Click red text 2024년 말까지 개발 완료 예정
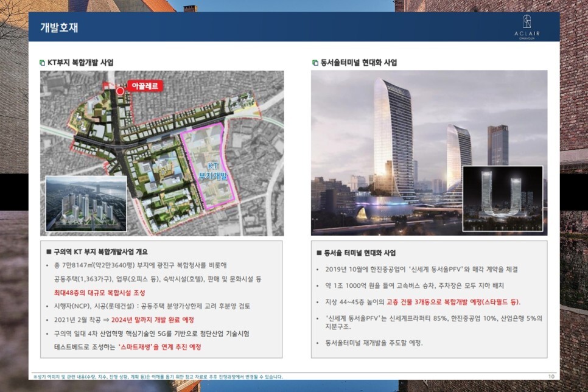Screen dimensions: 588x392 (153, 320)
